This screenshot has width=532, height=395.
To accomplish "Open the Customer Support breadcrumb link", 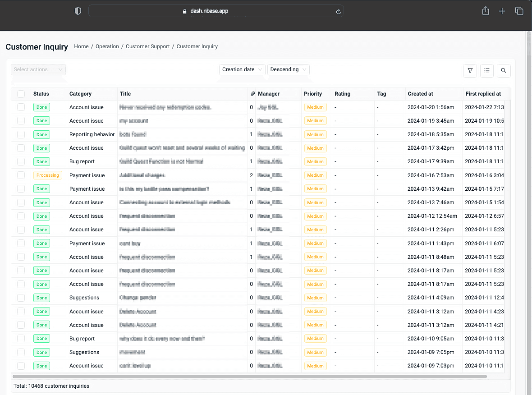I will (147, 46).
